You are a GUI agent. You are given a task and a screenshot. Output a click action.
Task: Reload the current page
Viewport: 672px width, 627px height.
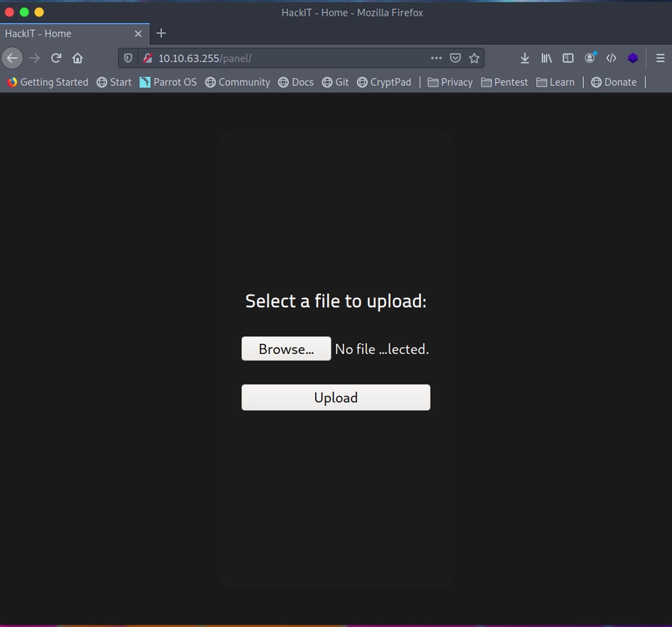pyautogui.click(x=56, y=58)
